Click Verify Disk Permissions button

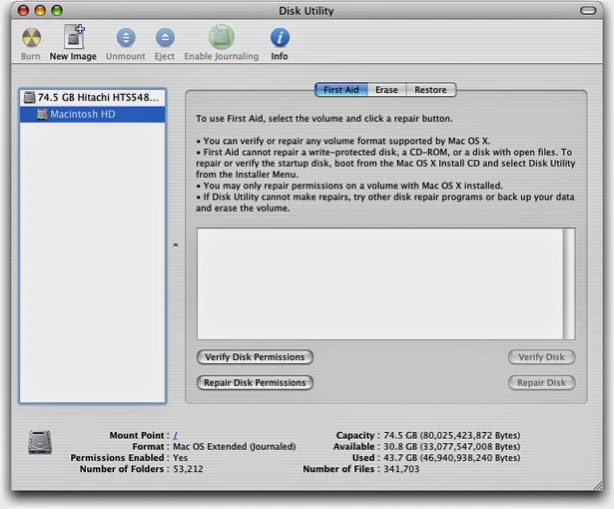click(x=255, y=357)
